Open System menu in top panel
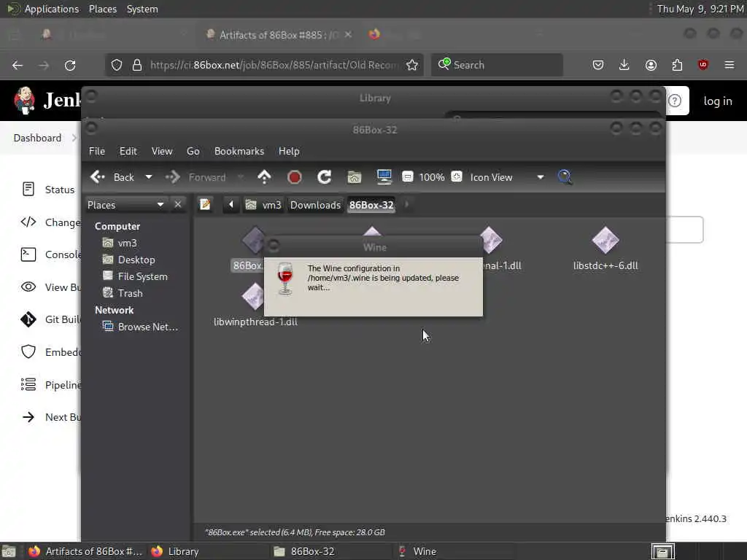This screenshot has height=560, width=747. pos(142,9)
